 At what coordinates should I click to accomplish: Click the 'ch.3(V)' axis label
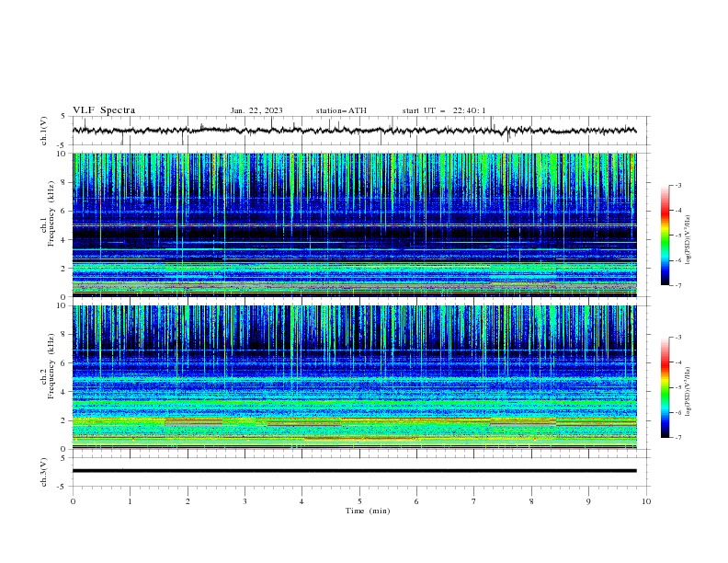click(44, 472)
